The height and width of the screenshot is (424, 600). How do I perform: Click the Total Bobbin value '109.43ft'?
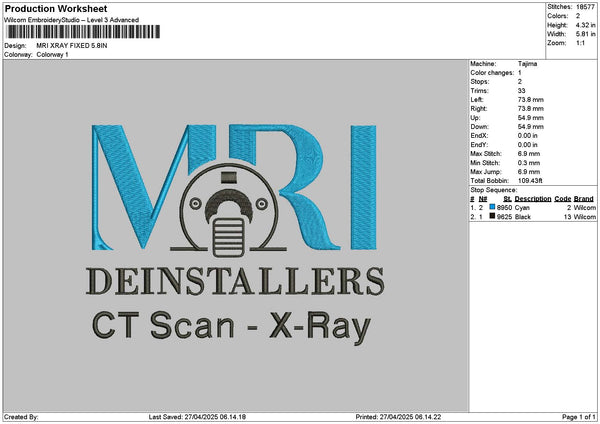click(x=530, y=181)
